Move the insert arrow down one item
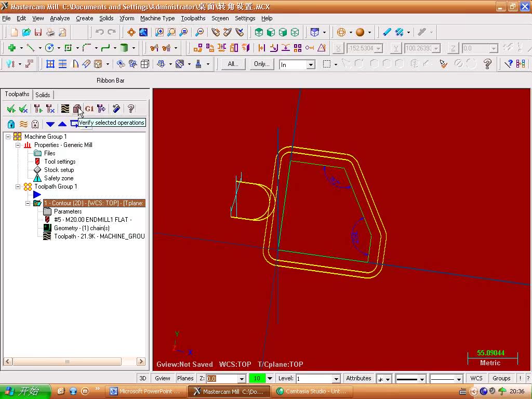532x399 pixels. [50, 124]
